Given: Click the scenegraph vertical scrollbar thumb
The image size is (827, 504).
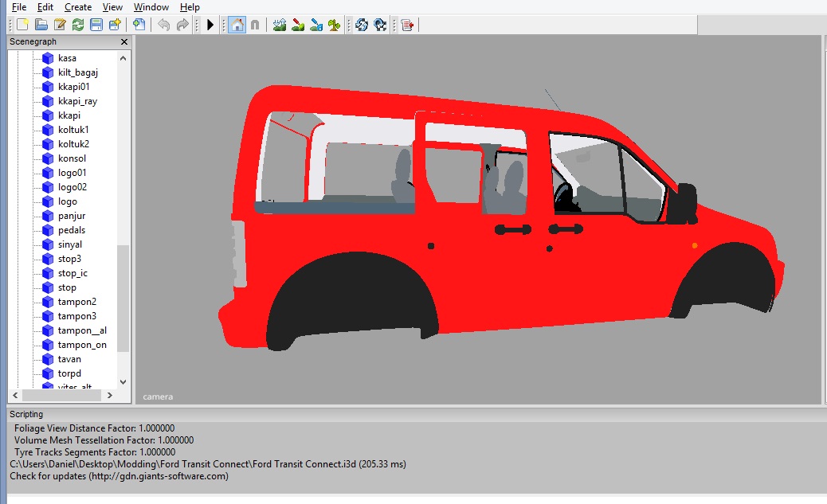Looking at the screenshot, I should coord(123,299).
